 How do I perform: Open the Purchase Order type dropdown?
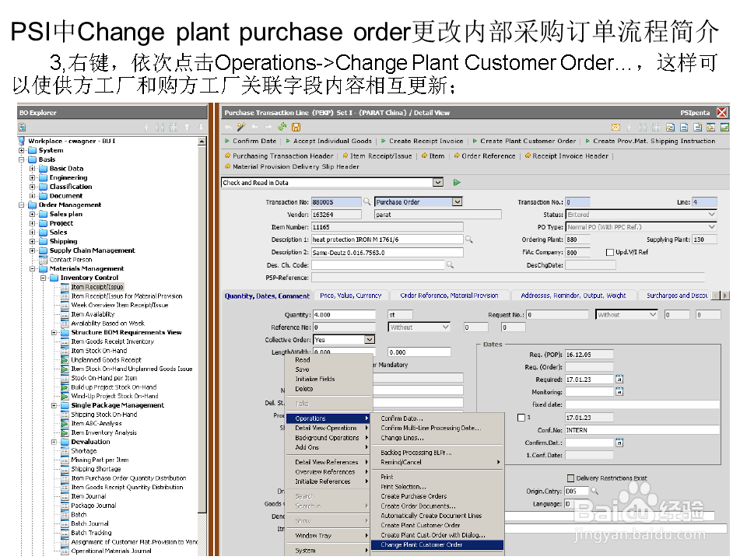pyautogui.click(x=457, y=201)
